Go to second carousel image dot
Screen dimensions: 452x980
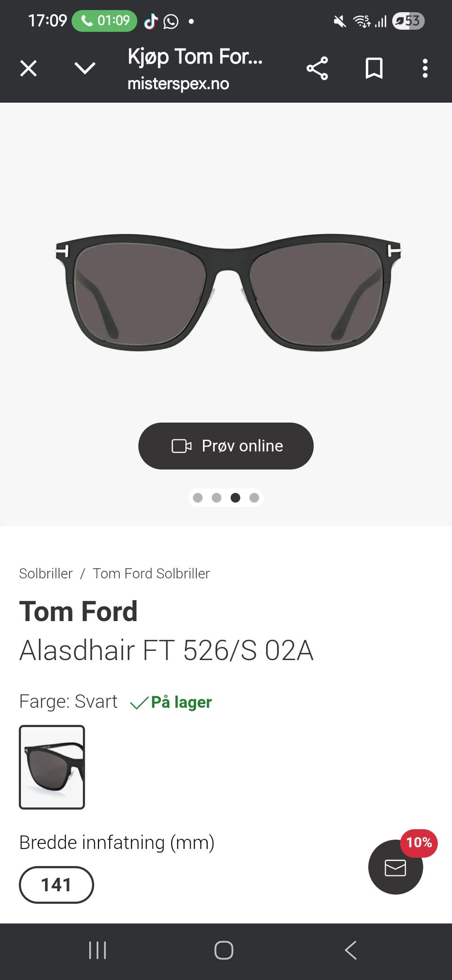[217, 498]
